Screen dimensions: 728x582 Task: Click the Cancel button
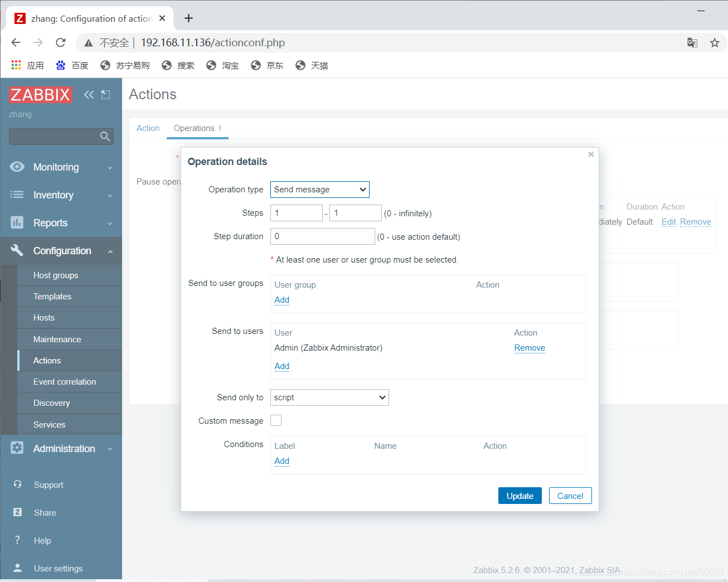click(x=570, y=496)
